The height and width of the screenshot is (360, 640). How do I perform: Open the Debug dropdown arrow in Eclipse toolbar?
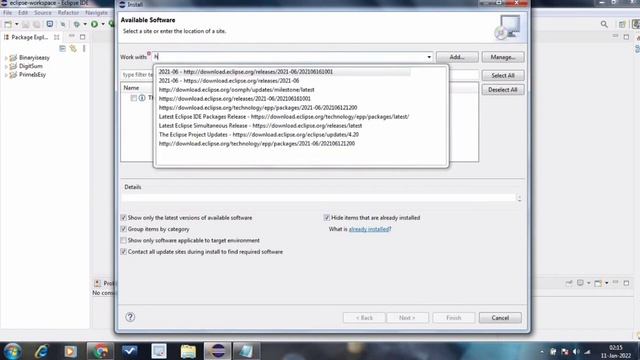coord(85,24)
